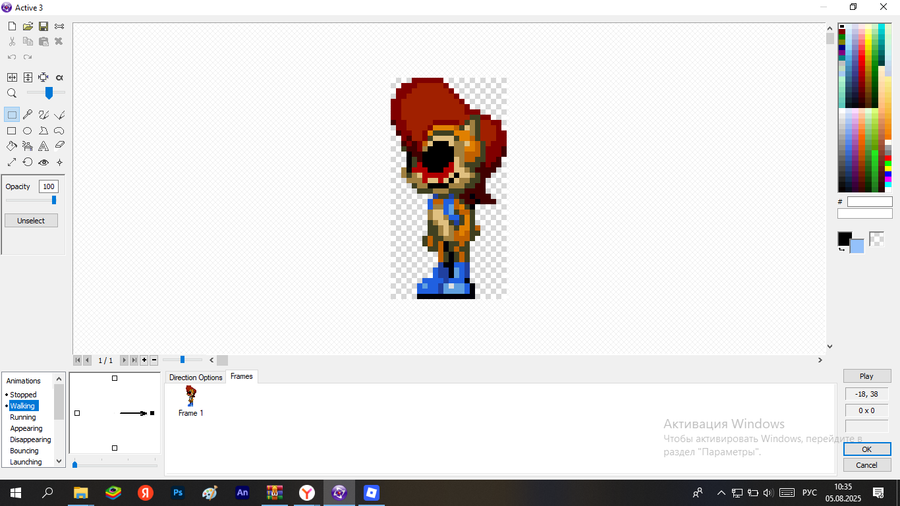Toggle the View Hot Spot eye icon
The width and height of the screenshot is (900, 506).
point(43,162)
